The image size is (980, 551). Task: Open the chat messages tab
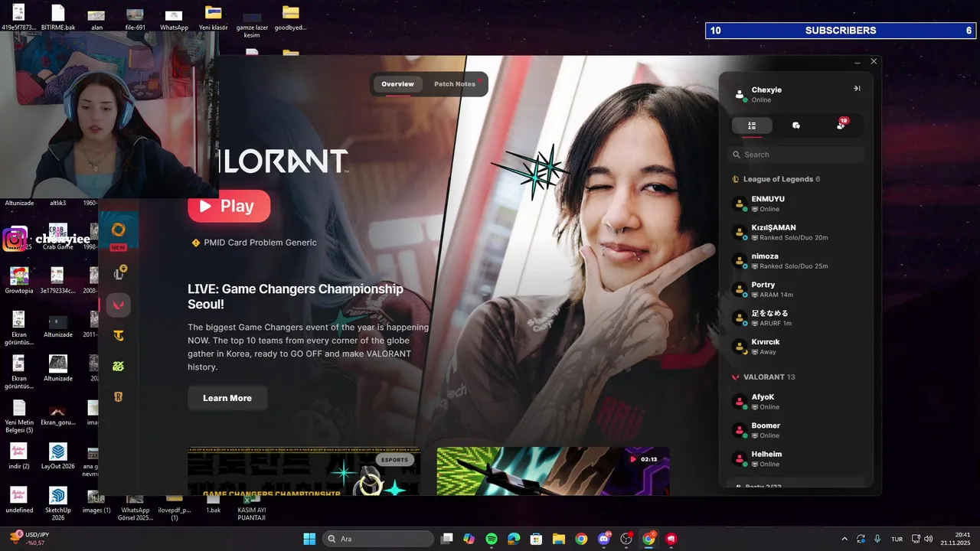[796, 126]
